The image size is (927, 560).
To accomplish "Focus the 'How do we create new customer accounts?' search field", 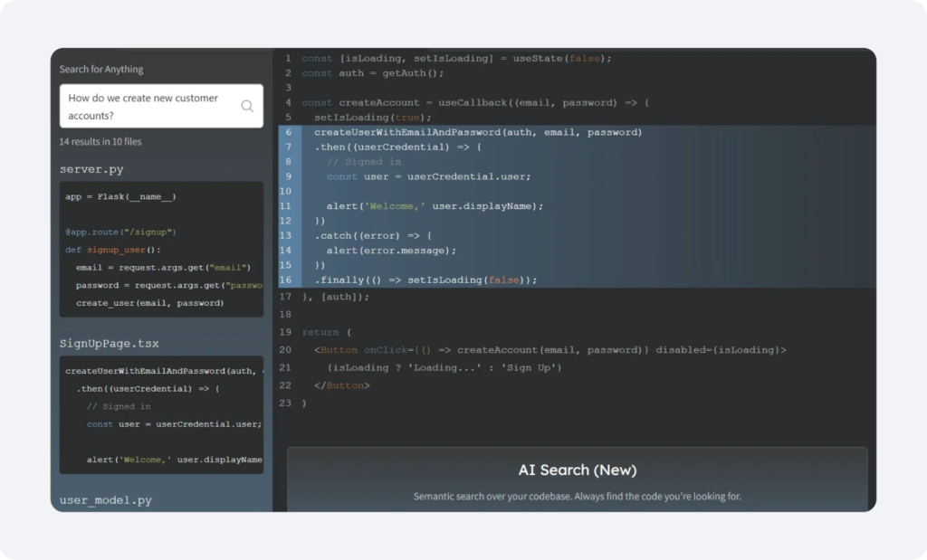I will click(x=161, y=107).
